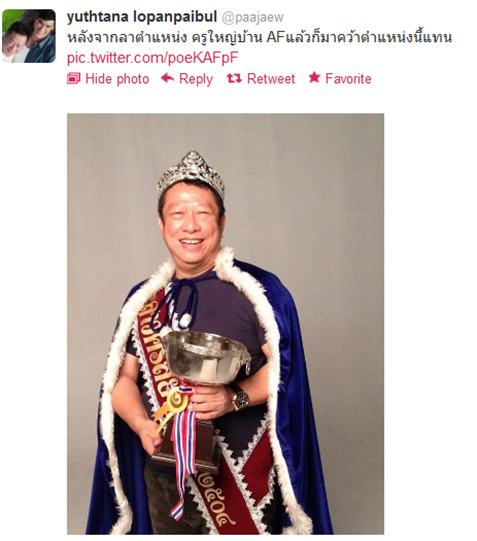The height and width of the screenshot is (541, 477).
Task: Click the Thai tweet text
Action: coord(259,37)
